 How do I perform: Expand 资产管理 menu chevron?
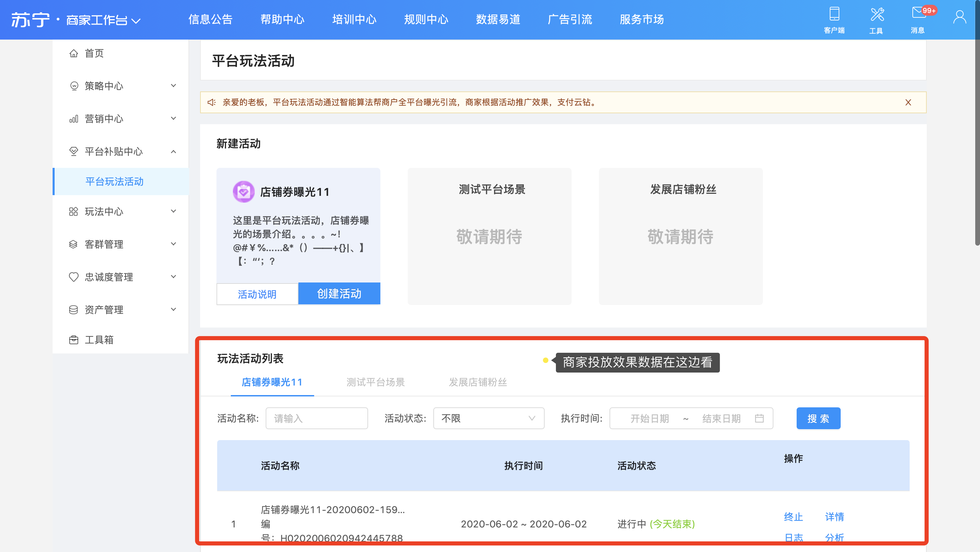coord(173,309)
